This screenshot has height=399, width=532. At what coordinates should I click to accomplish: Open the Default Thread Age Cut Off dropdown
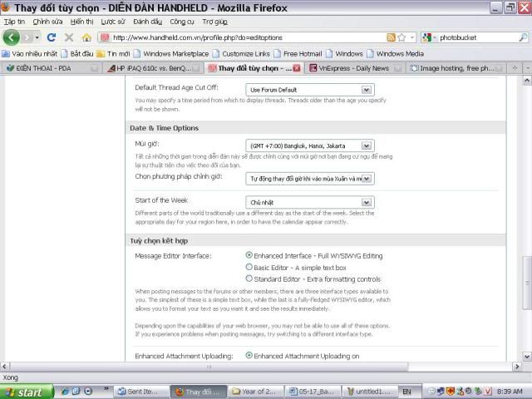coord(309,89)
